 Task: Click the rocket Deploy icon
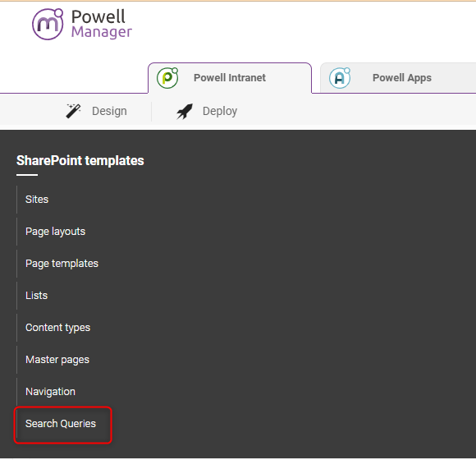pyautogui.click(x=185, y=111)
